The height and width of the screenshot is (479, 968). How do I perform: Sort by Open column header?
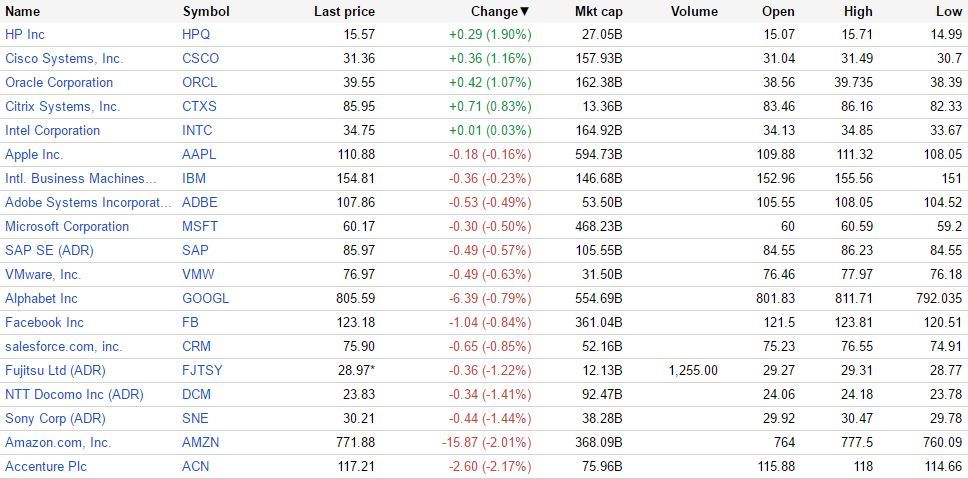pos(778,11)
